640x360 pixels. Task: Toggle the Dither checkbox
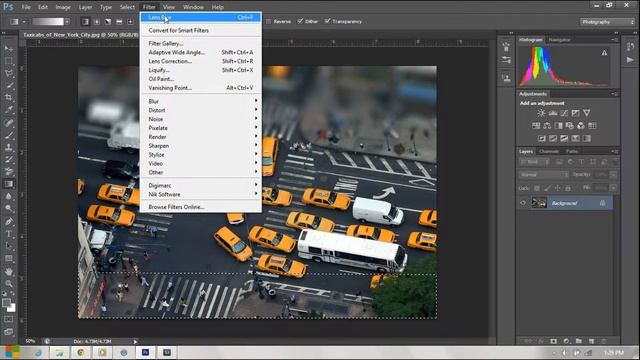300,21
